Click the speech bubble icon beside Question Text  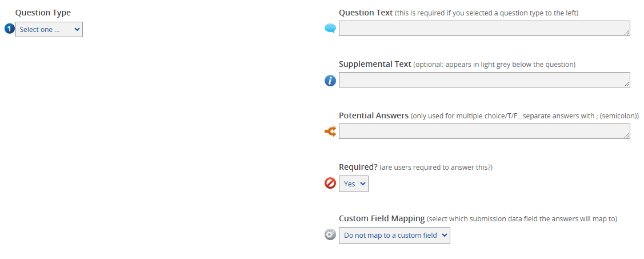330,29
